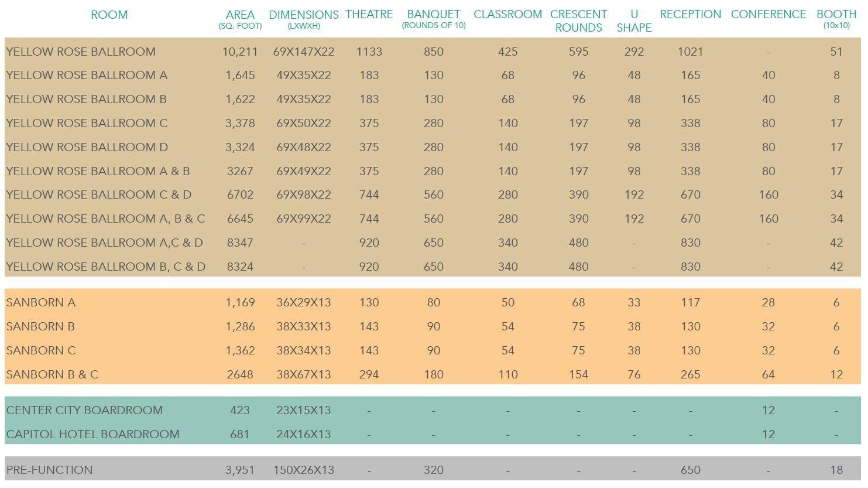868x488 pixels.
Task: Click the ROOM column header
Action: [x=109, y=15]
